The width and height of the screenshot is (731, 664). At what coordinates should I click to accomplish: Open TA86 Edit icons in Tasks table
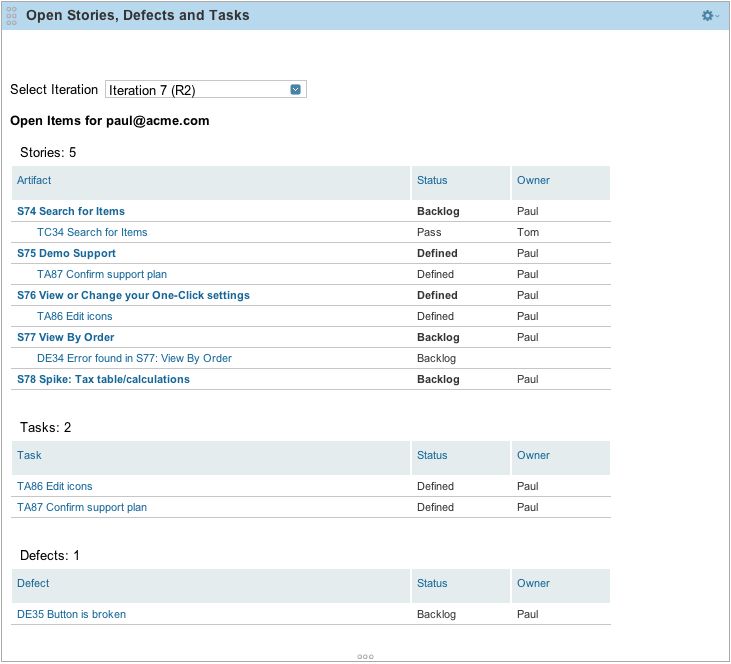click(x=55, y=486)
